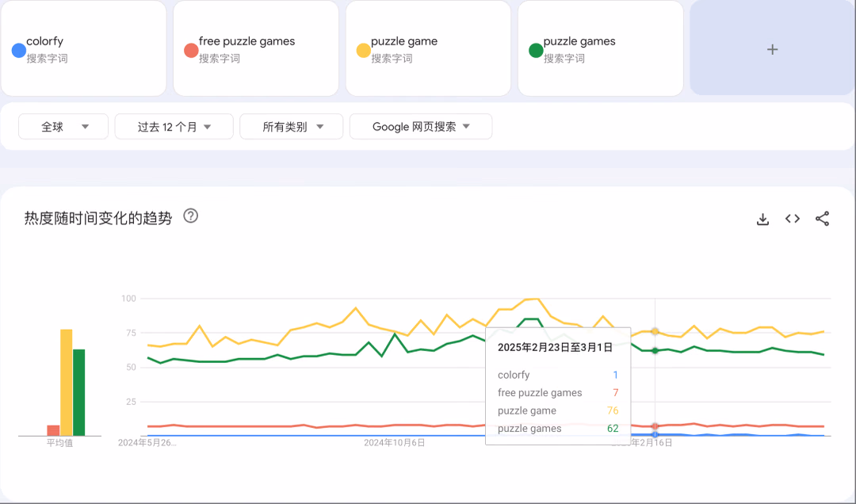Click the blue colorfy color dot

(x=18, y=51)
